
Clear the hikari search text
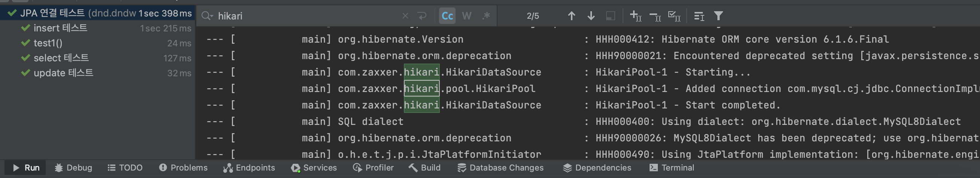click(x=405, y=16)
